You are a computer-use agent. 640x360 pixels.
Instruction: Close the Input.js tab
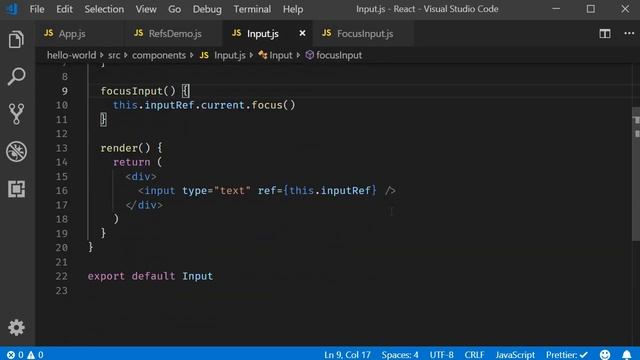coord(302,33)
